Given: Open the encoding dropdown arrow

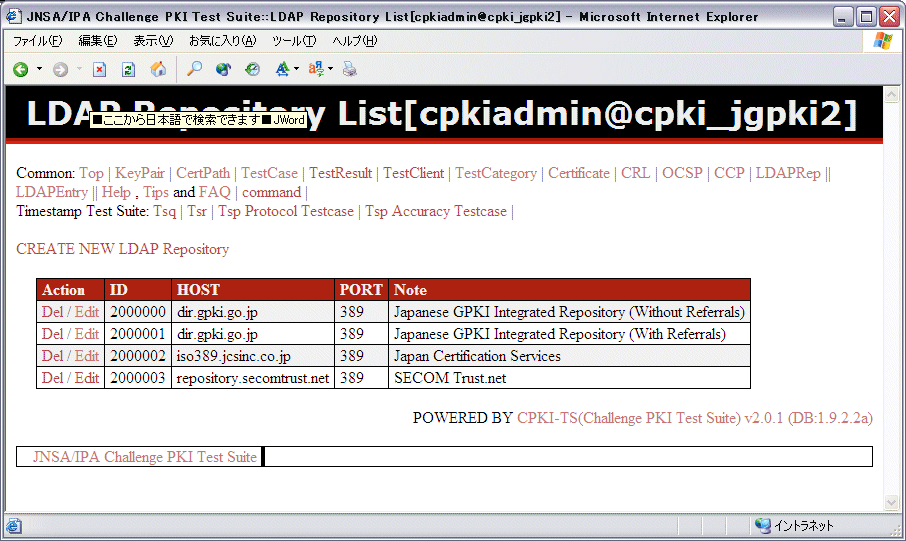Looking at the screenshot, I should [x=331, y=69].
